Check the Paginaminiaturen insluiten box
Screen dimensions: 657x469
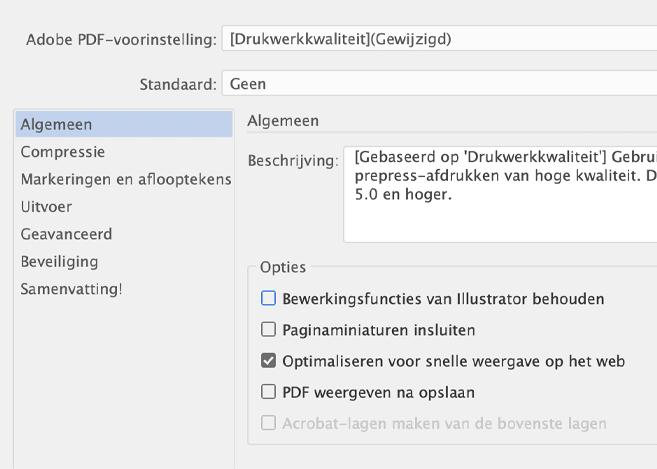268,329
